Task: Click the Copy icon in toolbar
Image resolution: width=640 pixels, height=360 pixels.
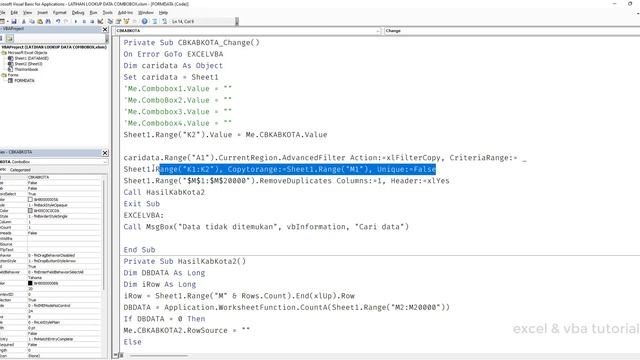Action: (x=32, y=21)
